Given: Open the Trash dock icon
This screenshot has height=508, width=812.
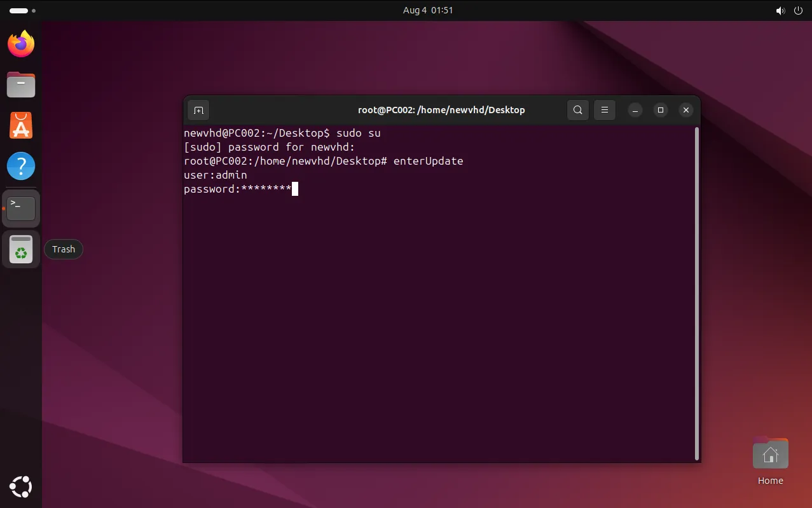Looking at the screenshot, I should click(21, 249).
